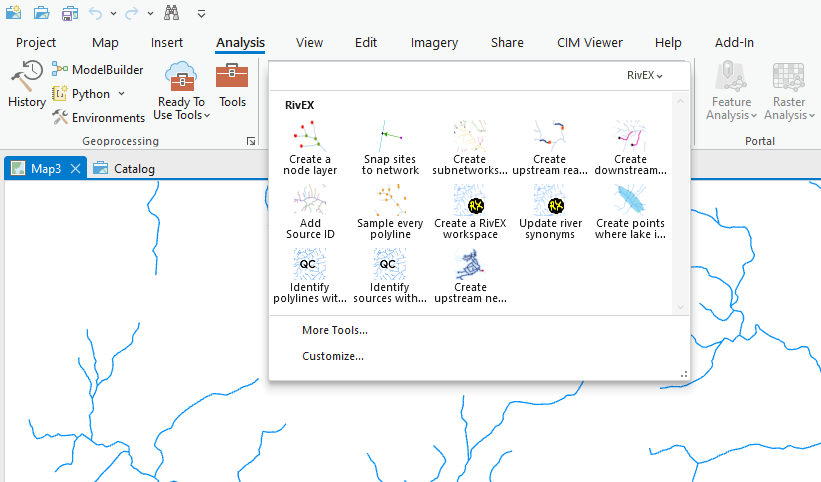Open the Add Source ID tool

310,211
